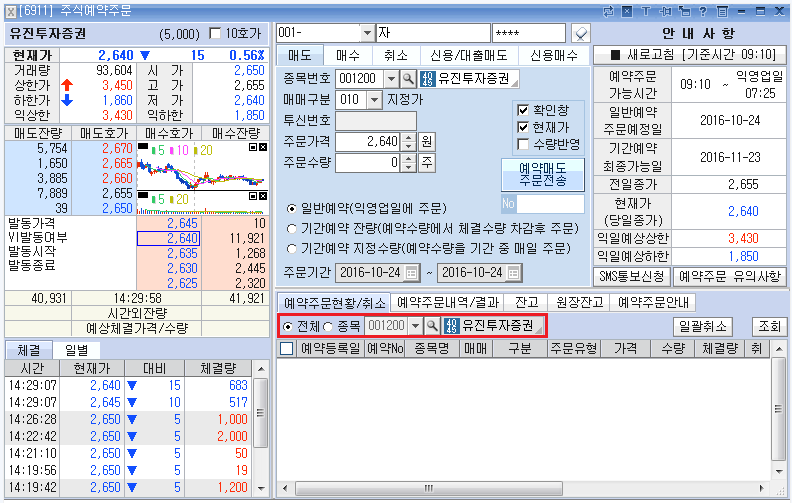Image resolution: width=792 pixels, height=503 pixels.
Task: Uncheck the 확인창 checkbox
Action: [522, 109]
